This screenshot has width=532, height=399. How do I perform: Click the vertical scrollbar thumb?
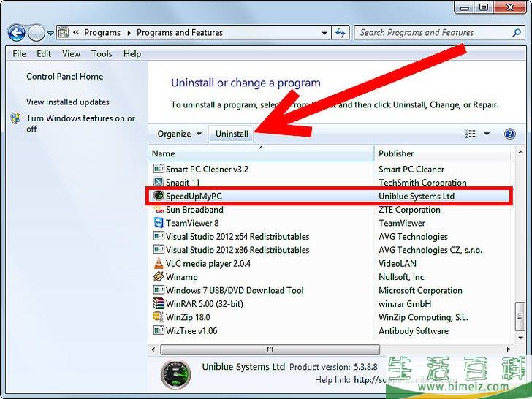point(520,316)
